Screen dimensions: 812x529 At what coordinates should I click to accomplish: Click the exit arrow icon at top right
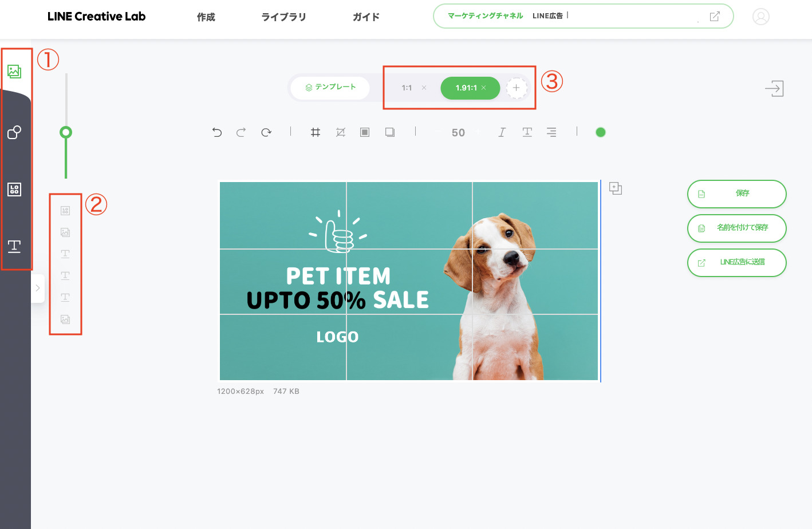pyautogui.click(x=774, y=88)
